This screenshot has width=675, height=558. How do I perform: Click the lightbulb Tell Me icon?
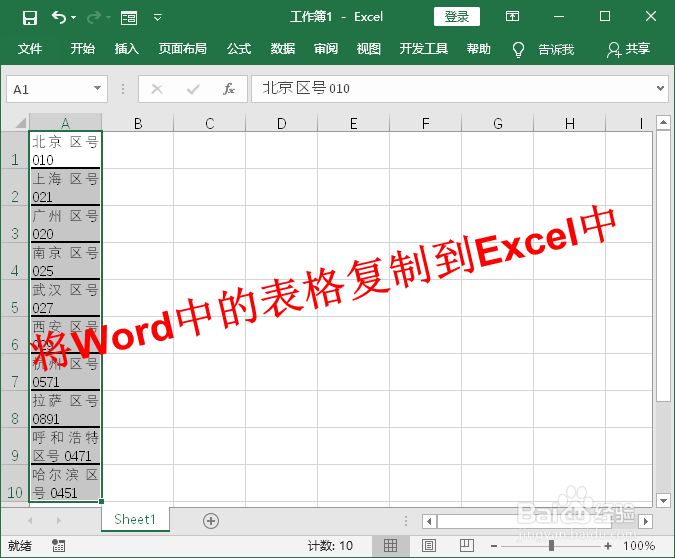coord(519,50)
